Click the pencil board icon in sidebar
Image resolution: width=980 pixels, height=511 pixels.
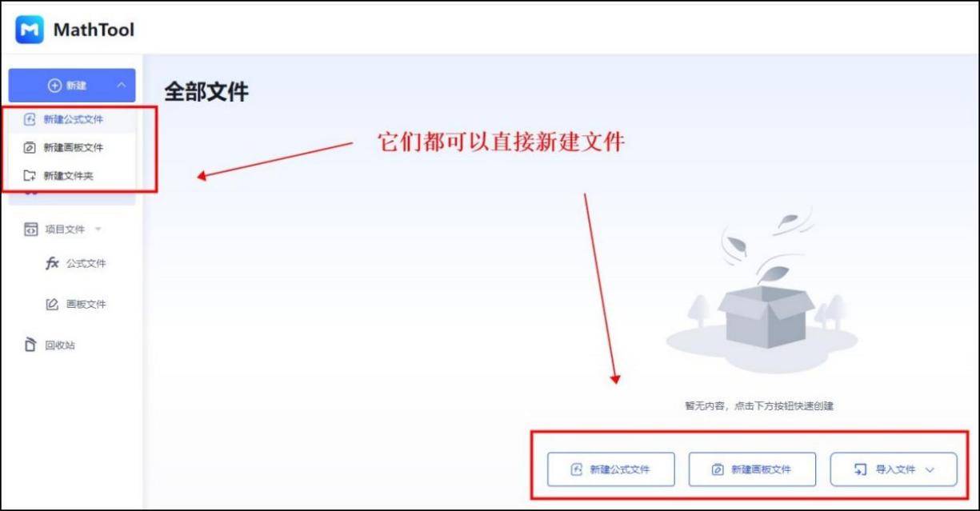tap(52, 304)
